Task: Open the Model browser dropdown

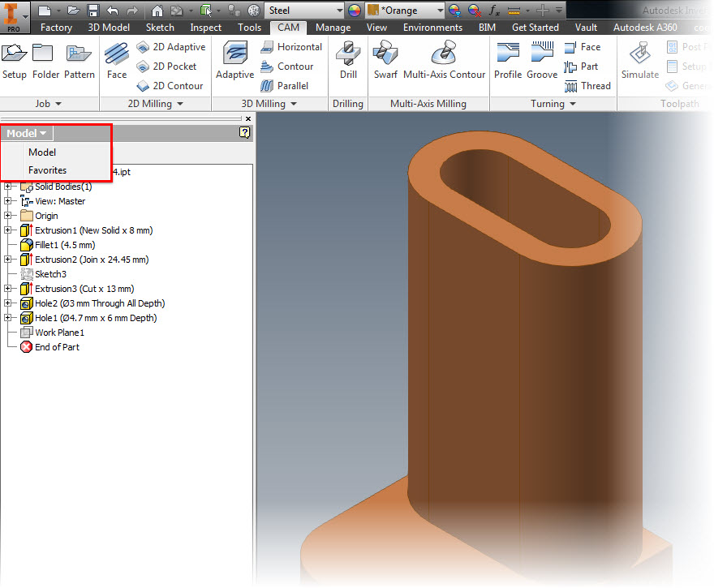Action: (26, 133)
